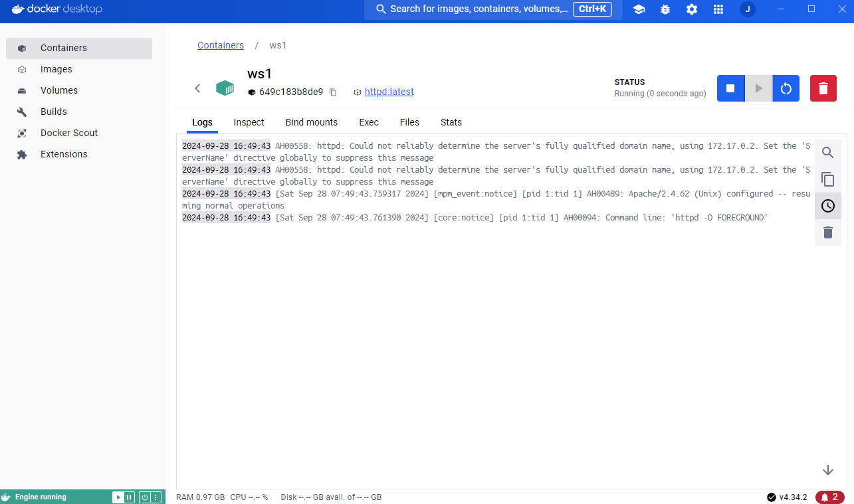The height and width of the screenshot is (504, 854).
Task: Copy the logs to clipboard
Action: [828, 179]
